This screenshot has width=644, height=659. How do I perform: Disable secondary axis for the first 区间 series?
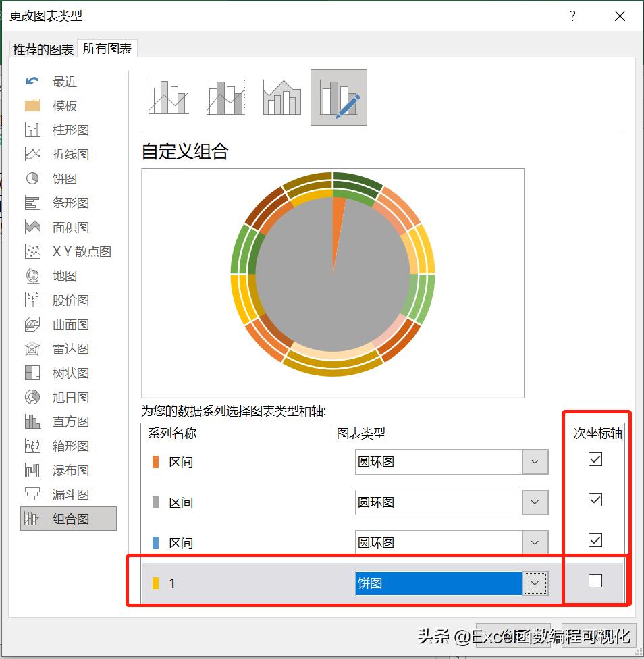(595, 459)
